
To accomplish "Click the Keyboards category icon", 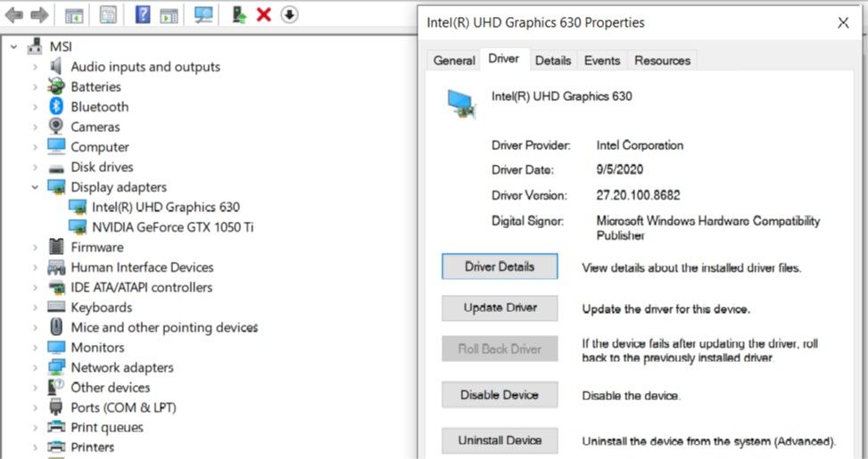I will click(56, 307).
